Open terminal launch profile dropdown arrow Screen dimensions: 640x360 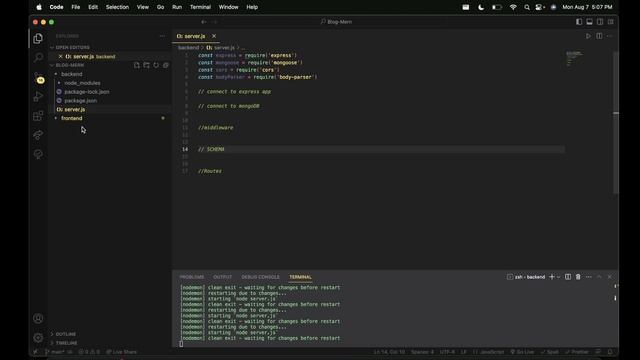[x=558, y=277]
